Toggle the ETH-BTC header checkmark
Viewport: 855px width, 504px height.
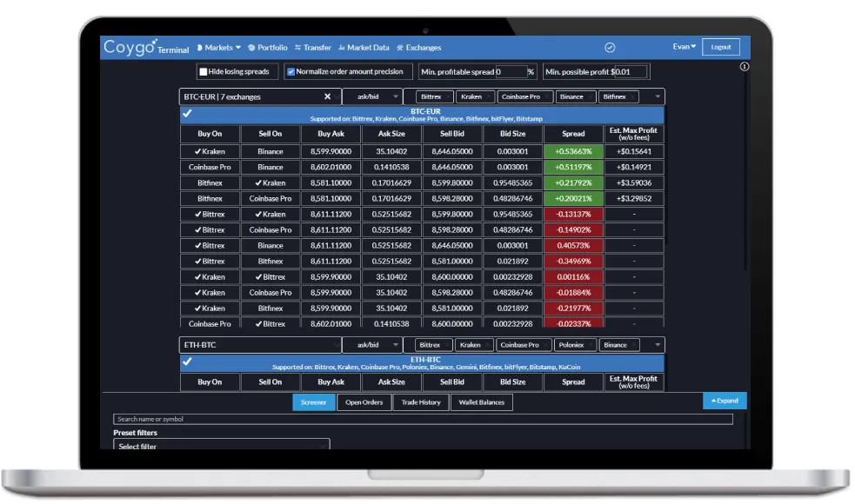click(x=187, y=361)
